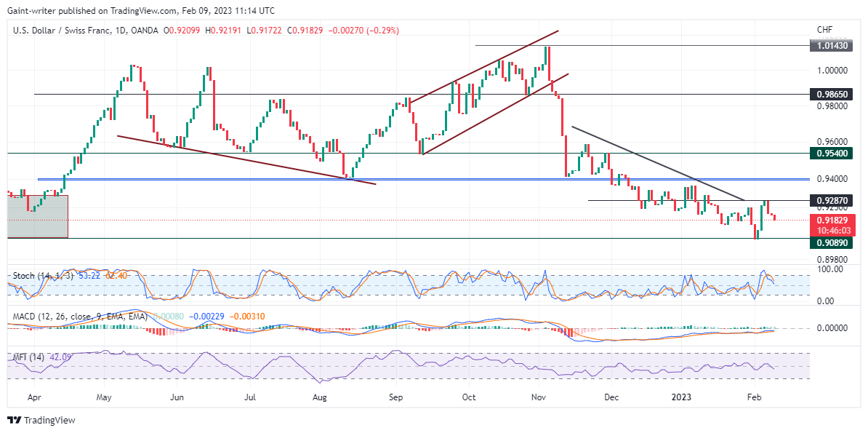868x433 pixels.
Task: Select the grey descending trendline from November
Action: [x=658, y=164]
